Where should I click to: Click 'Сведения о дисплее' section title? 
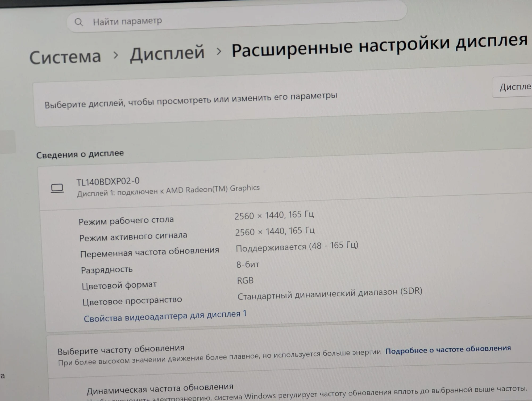tap(80, 154)
